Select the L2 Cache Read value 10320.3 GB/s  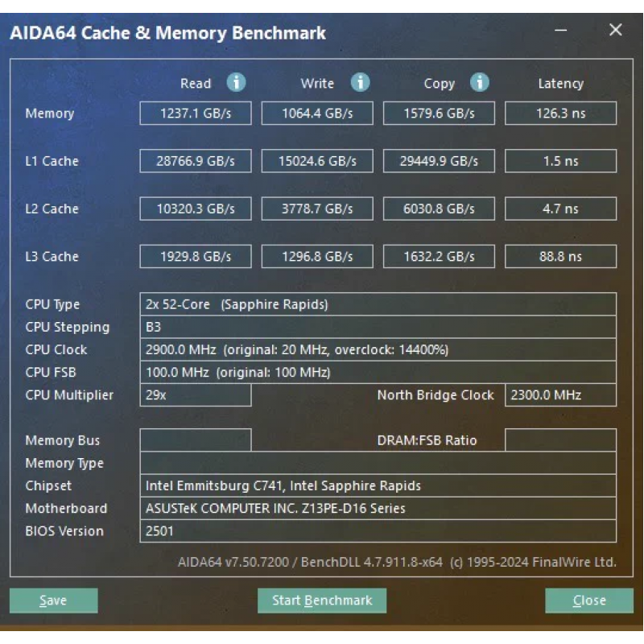click(x=196, y=208)
